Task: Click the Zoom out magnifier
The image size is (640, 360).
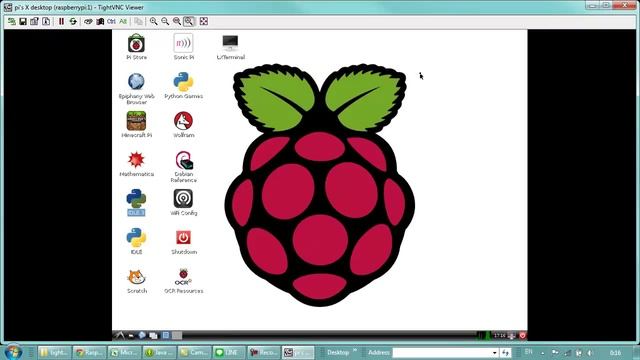Action: pos(165,21)
